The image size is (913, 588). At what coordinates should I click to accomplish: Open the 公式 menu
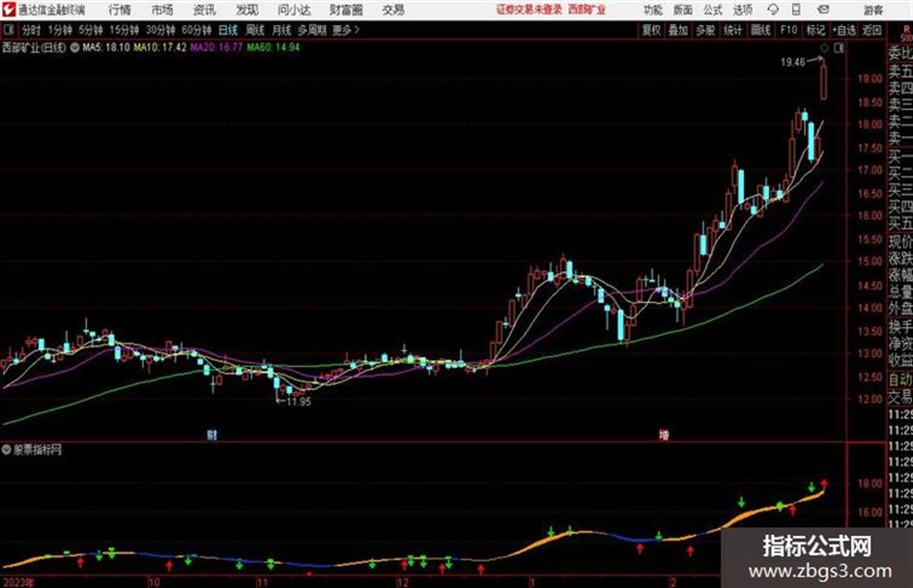(x=712, y=10)
